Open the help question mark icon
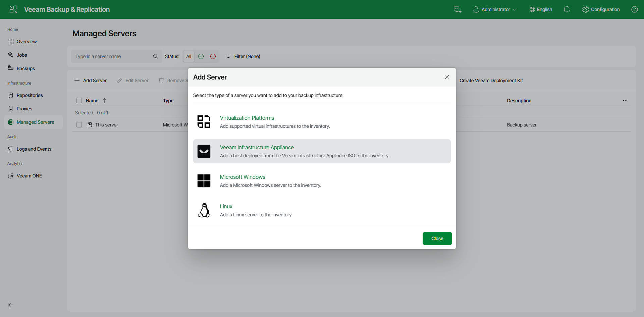This screenshot has height=317, width=644. click(635, 9)
